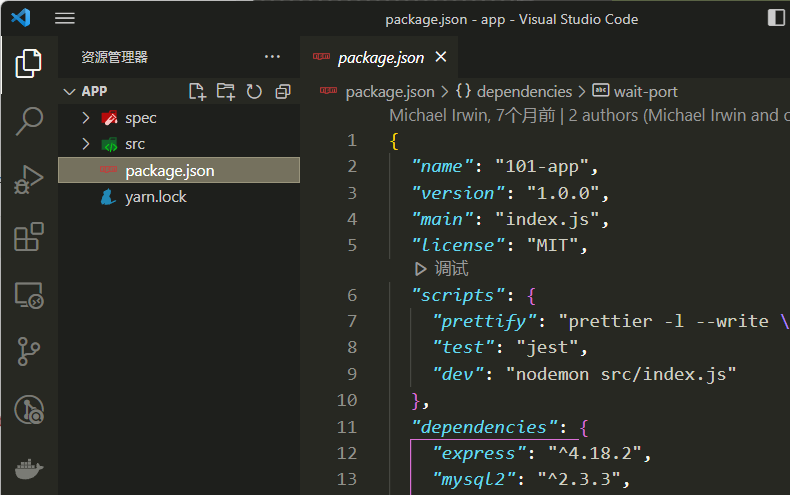This screenshot has width=790, height=495.
Task: Open the Extensions view
Action: [x=28, y=237]
